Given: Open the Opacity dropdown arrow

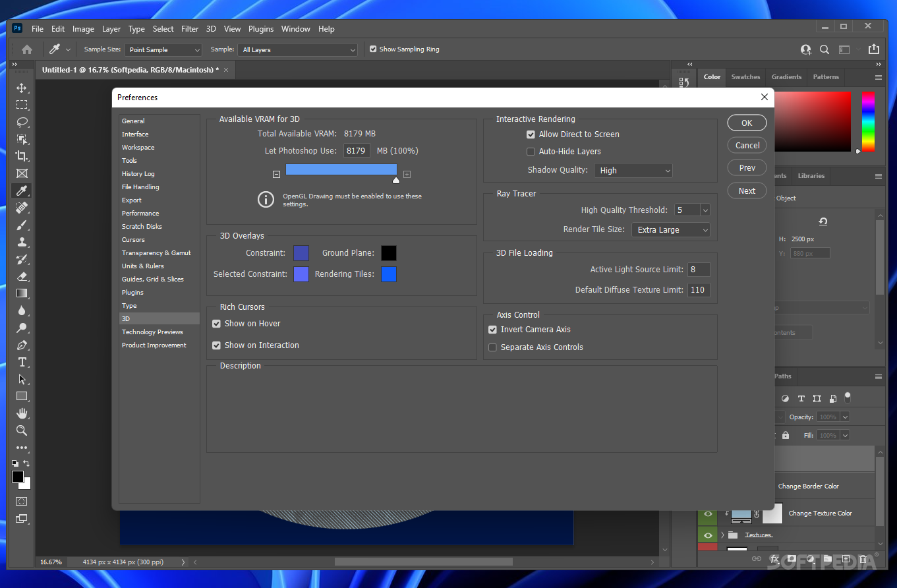Looking at the screenshot, I should tap(844, 417).
